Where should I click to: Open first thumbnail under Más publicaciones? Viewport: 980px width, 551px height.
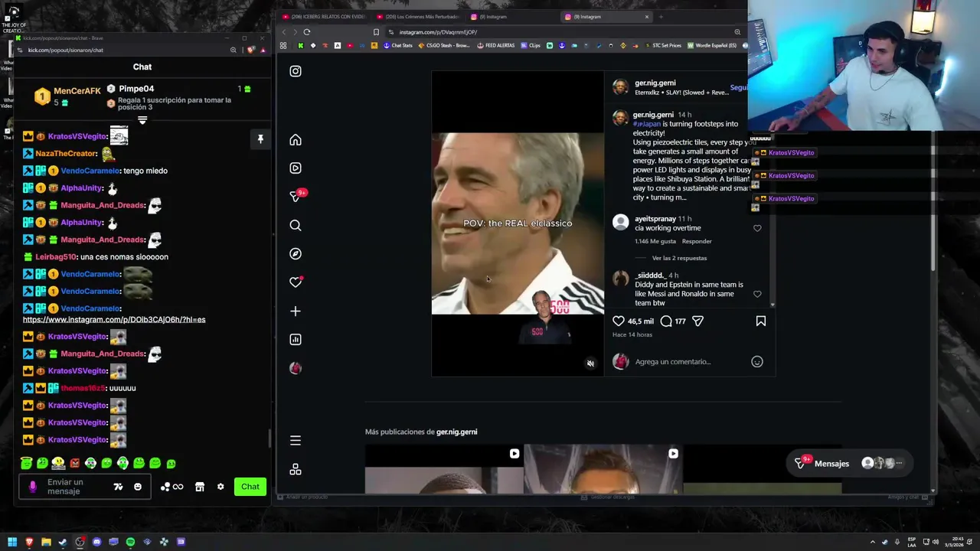(444, 470)
